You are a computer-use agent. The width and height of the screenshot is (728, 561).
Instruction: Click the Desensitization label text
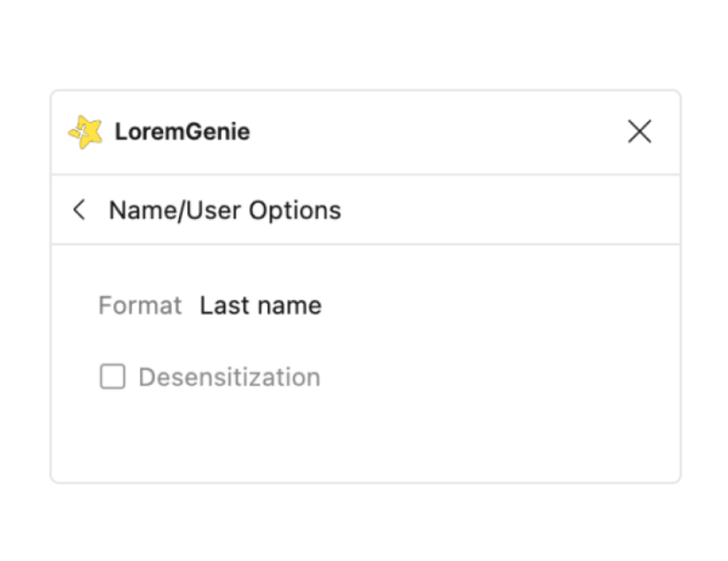(x=229, y=377)
